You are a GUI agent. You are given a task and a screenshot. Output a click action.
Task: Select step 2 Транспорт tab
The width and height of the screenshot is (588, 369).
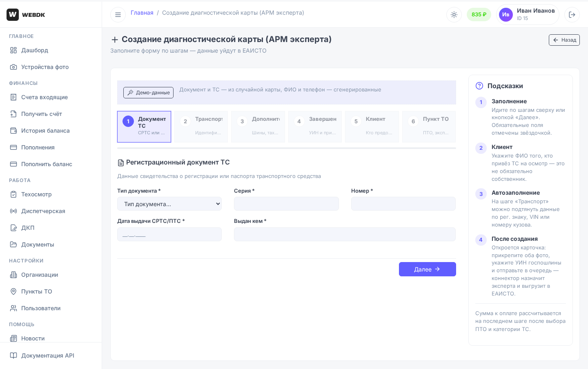[201, 127]
